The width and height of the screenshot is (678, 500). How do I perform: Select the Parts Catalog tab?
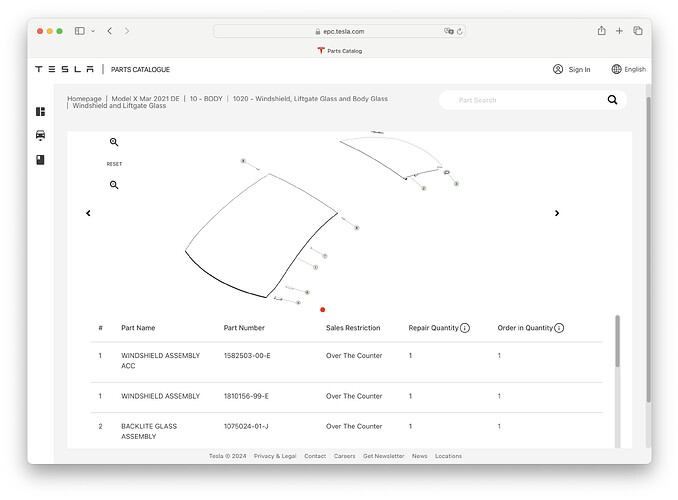tap(339, 51)
